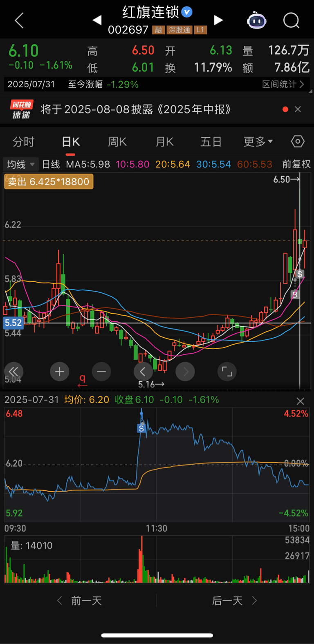Jump to earliest data with double-left arrow
Image resolution: width=314 pixels, height=644 pixels.
(x=13, y=371)
